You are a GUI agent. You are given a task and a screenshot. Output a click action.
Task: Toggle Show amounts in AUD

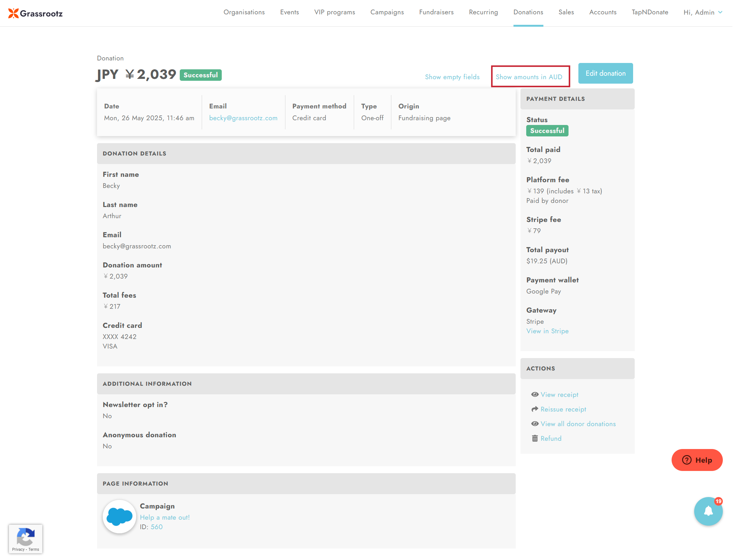(x=529, y=77)
